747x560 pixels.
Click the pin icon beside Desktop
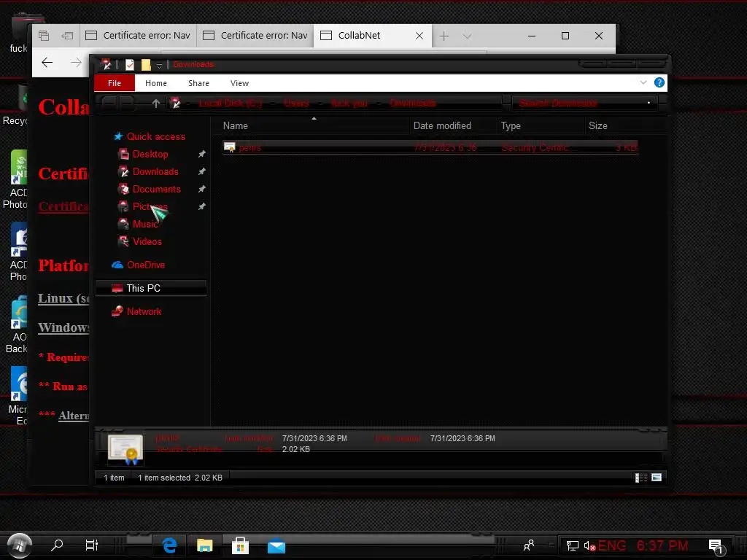pyautogui.click(x=201, y=154)
